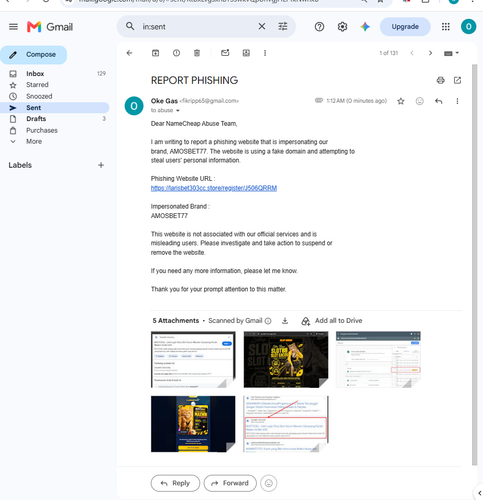Open the Google apps grid
Viewport: 483px width, 500px height.
pyautogui.click(x=446, y=27)
